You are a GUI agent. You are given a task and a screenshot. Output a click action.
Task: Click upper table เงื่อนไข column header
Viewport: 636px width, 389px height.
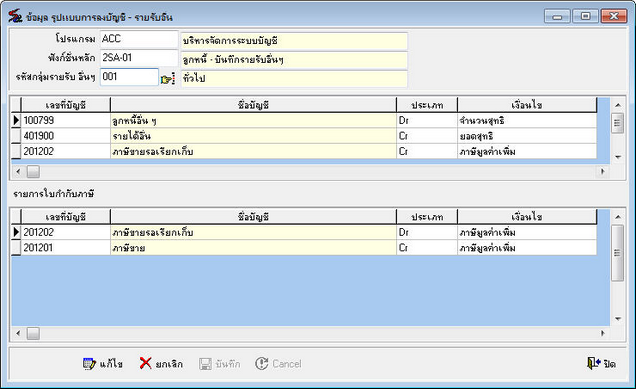527,105
